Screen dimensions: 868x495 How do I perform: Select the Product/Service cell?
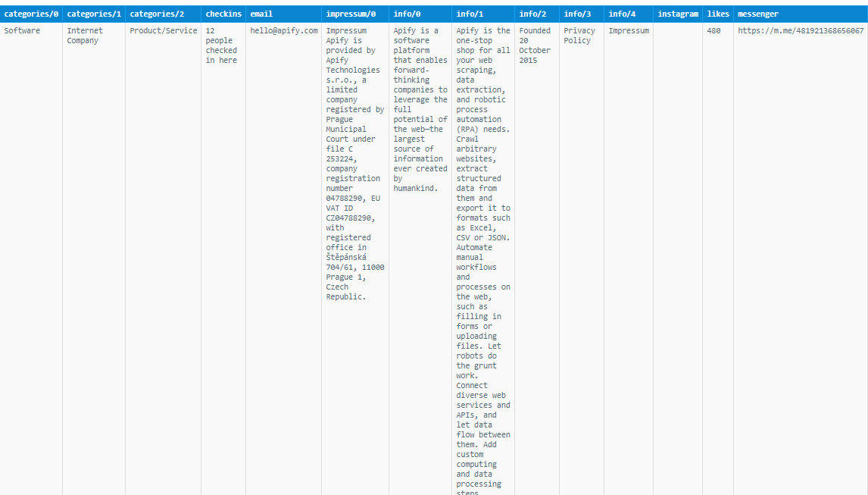click(x=164, y=258)
